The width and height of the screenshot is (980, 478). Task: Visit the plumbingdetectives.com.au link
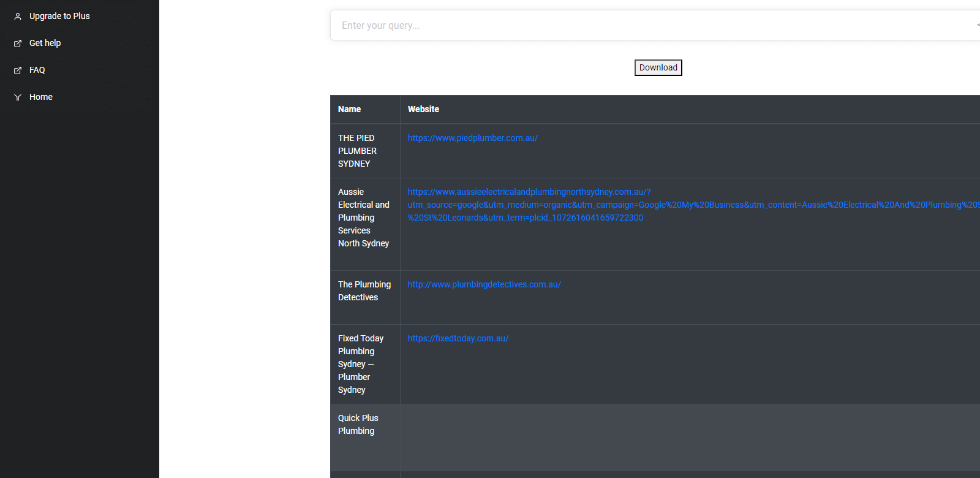click(484, 284)
